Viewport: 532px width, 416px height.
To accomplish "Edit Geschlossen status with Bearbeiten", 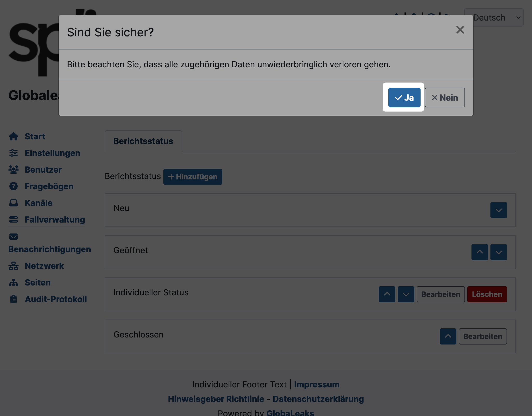I will (x=483, y=336).
